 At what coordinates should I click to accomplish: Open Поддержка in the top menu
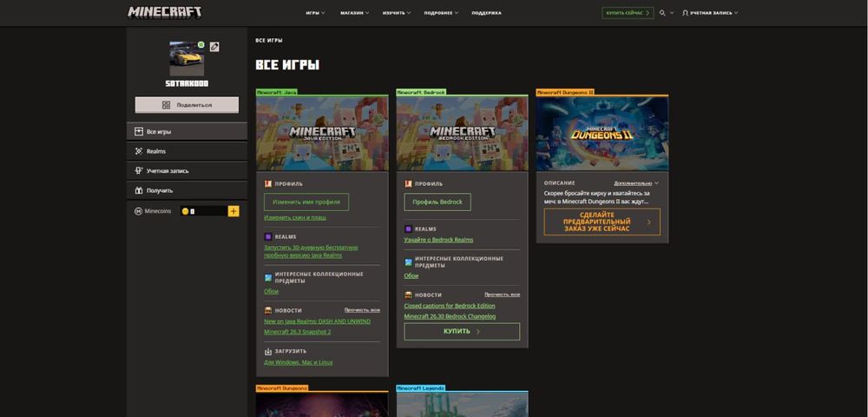487,13
